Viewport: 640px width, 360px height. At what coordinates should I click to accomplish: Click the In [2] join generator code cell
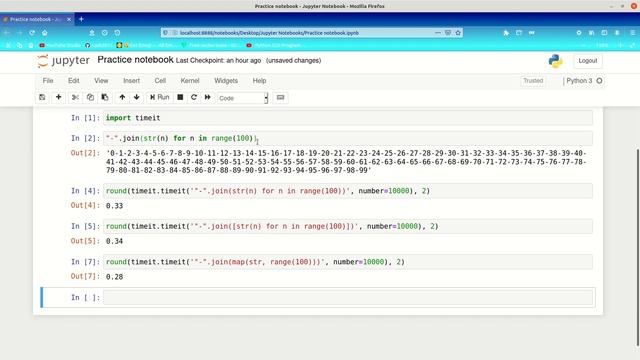pyautogui.click(x=348, y=138)
